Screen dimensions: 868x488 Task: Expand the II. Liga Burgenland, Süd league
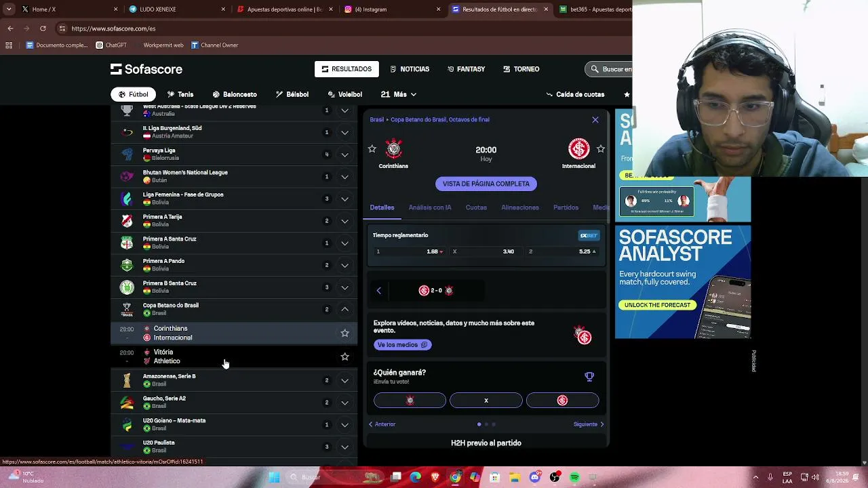click(x=344, y=132)
